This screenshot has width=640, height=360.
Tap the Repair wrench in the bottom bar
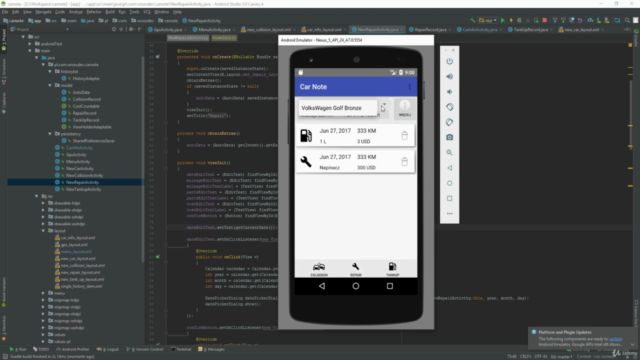pos(356,269)
